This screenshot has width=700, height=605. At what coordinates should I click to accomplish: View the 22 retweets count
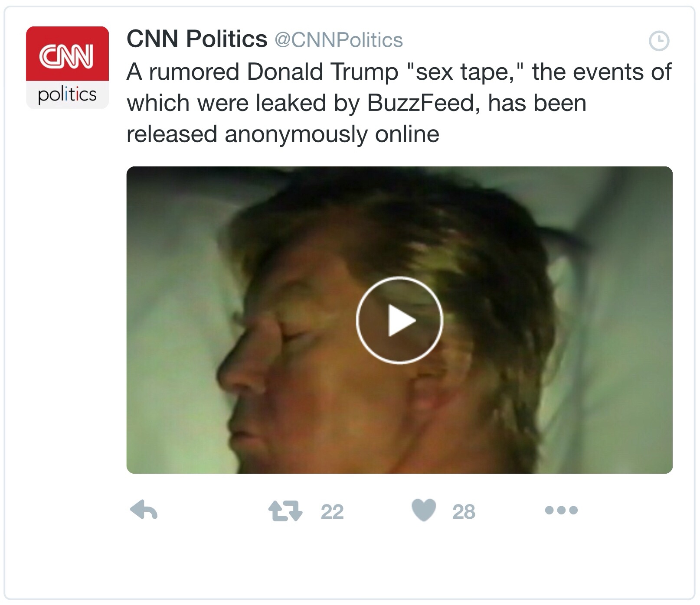coord(332,512)
